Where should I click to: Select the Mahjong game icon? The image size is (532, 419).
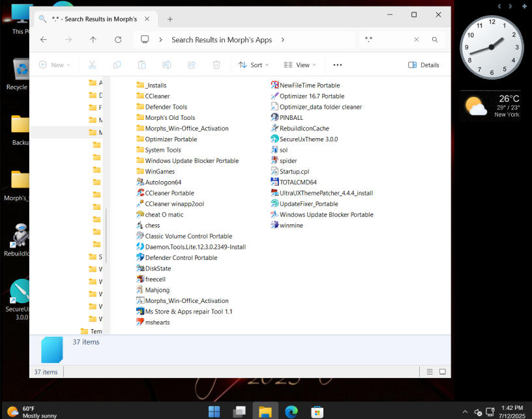click(x=140, y=290)
